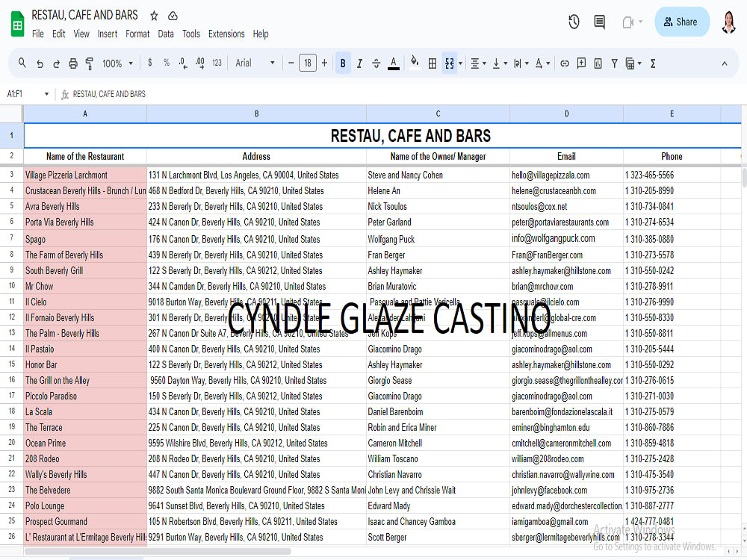Open the text wrapping dropdown
The width and height of the screenshot is (747, 560).
tap(521, 63)
